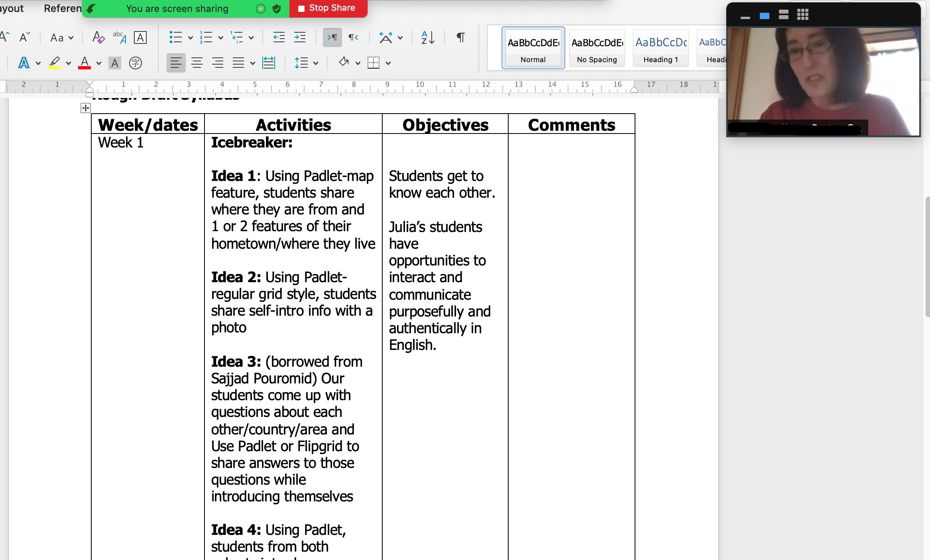Click the Comments column header

point(571,125)
